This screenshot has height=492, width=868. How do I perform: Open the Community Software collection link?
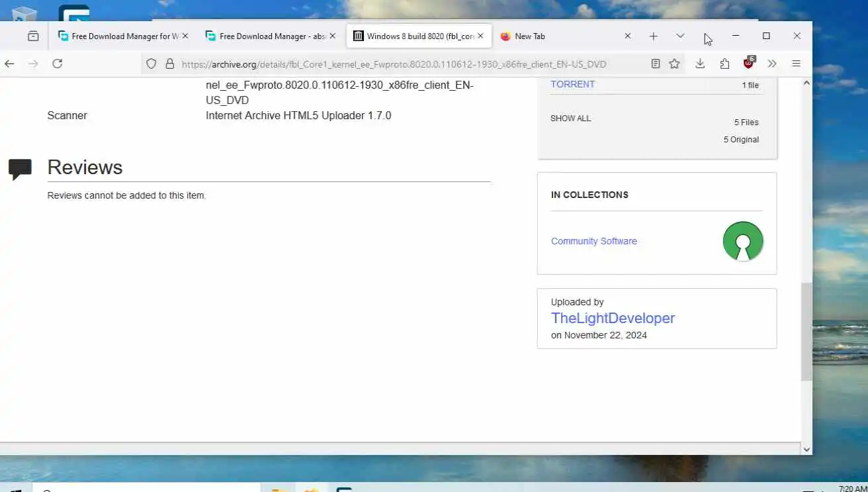(x=593, y=241)
